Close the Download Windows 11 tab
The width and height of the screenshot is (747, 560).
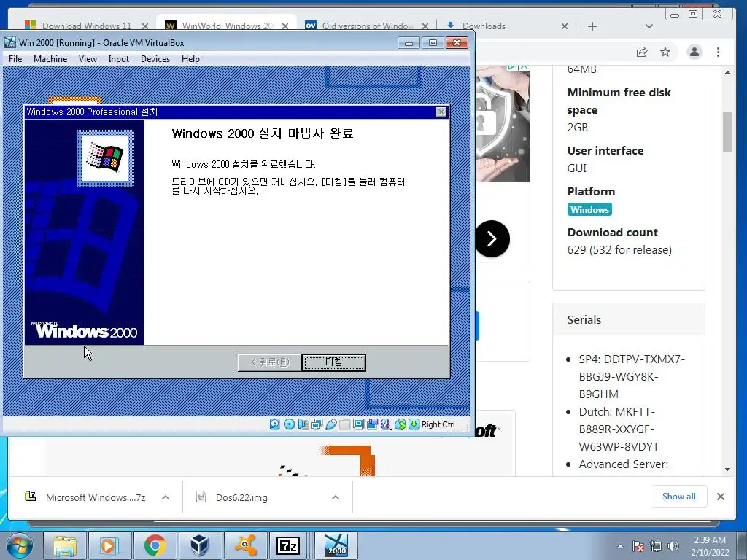point(145,26)
